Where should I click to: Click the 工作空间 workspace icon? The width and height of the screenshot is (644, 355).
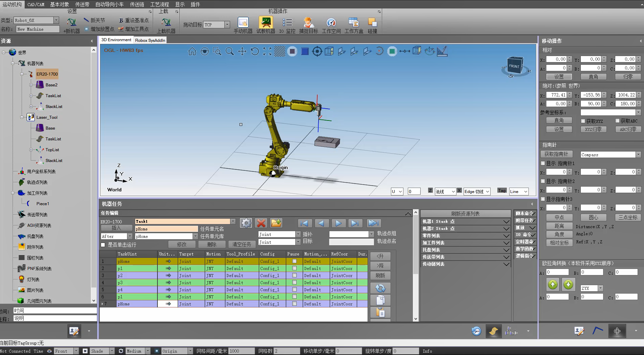click(331, 23)
